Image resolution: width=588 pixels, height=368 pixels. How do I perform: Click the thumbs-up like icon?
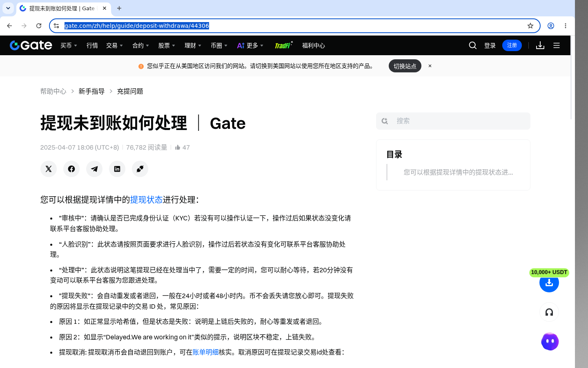(x=178, y=147)
